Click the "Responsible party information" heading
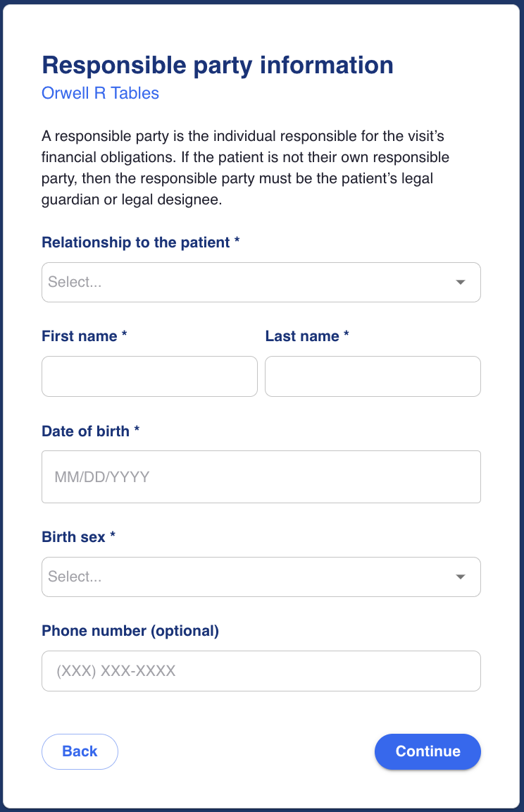Screen dimensions: 524x812 pyautogui.click(x=218, y=65)
